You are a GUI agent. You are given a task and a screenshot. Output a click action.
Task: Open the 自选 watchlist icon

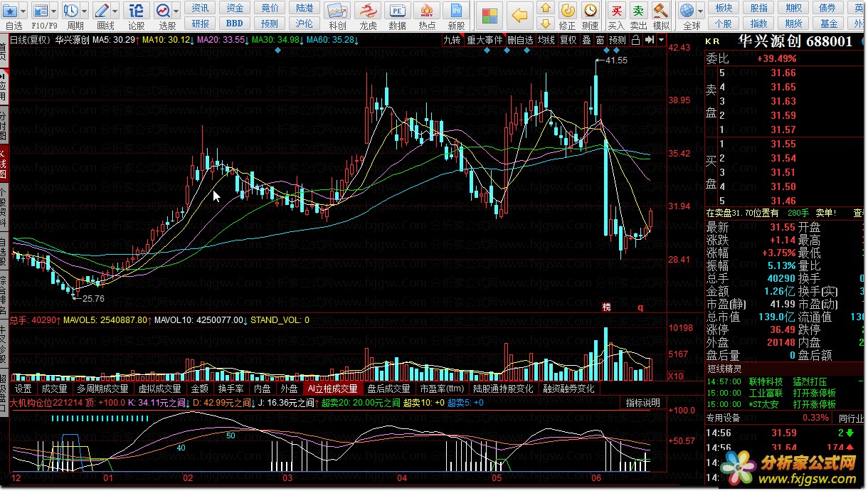click(x=11, y=11)
